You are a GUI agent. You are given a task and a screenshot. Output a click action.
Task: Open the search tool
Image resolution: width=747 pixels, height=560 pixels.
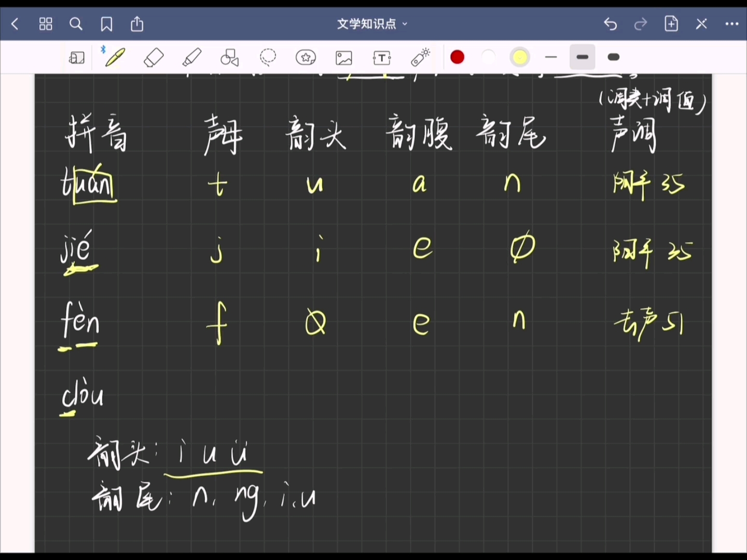point(76,24)
